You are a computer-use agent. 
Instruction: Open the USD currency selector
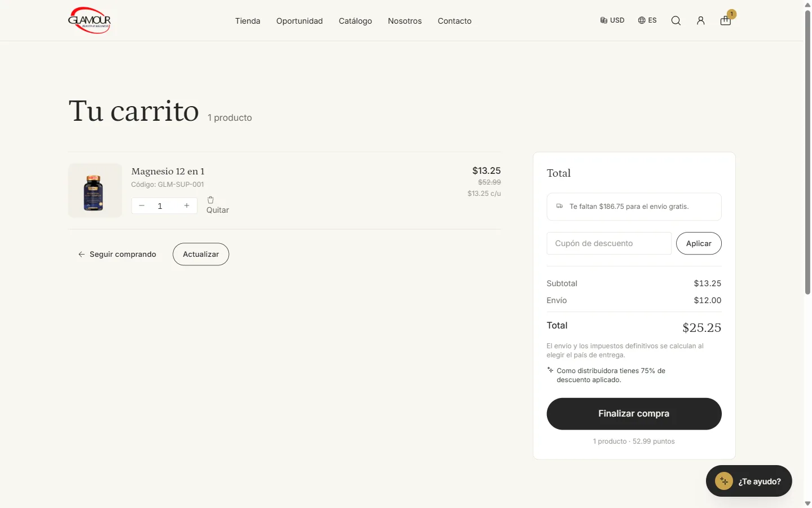[612, 20]
